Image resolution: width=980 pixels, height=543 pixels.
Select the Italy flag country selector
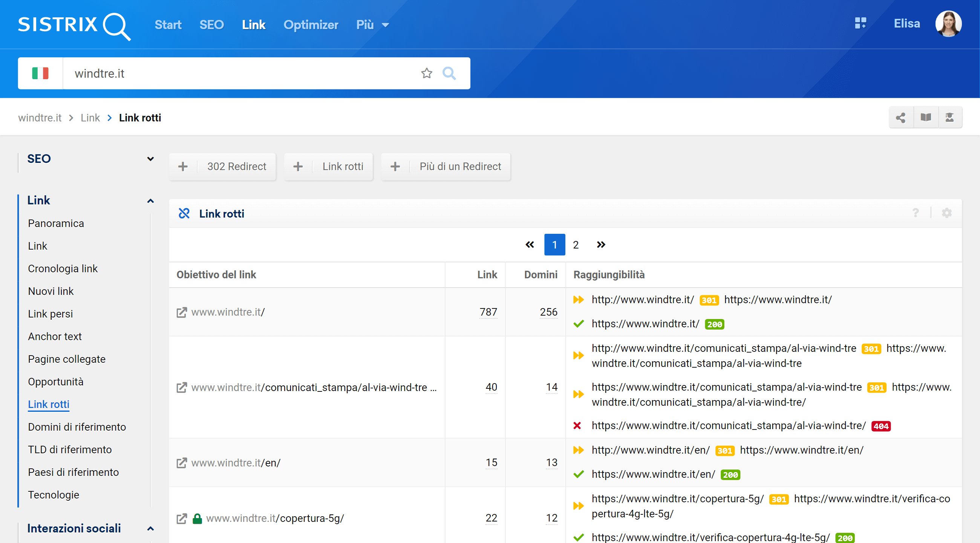click(40, 73)
